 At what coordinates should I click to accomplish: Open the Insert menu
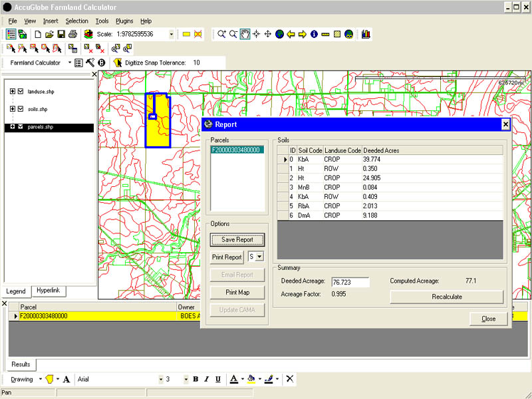[x=51, y=21]
